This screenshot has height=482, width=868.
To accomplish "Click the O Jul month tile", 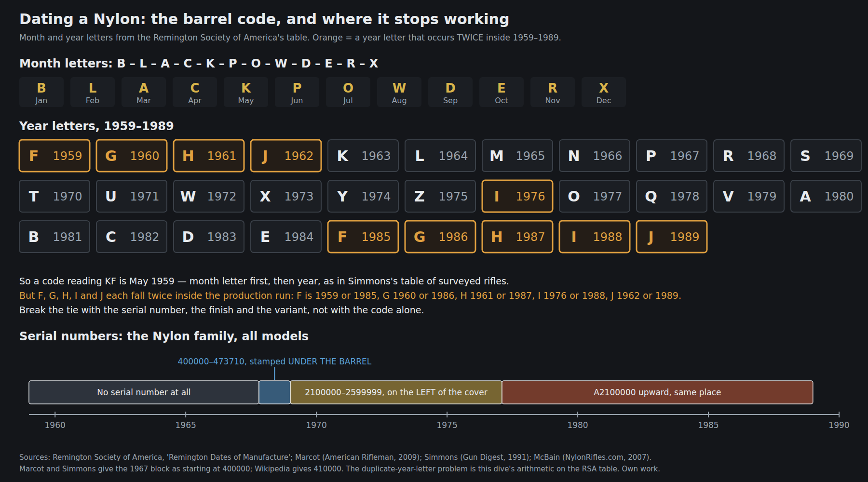I will point(348,92).
